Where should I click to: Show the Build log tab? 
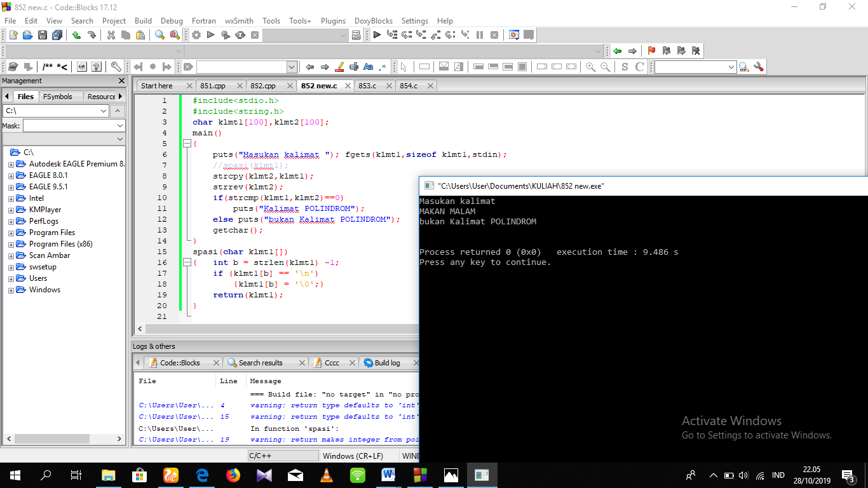coord(387,363)
